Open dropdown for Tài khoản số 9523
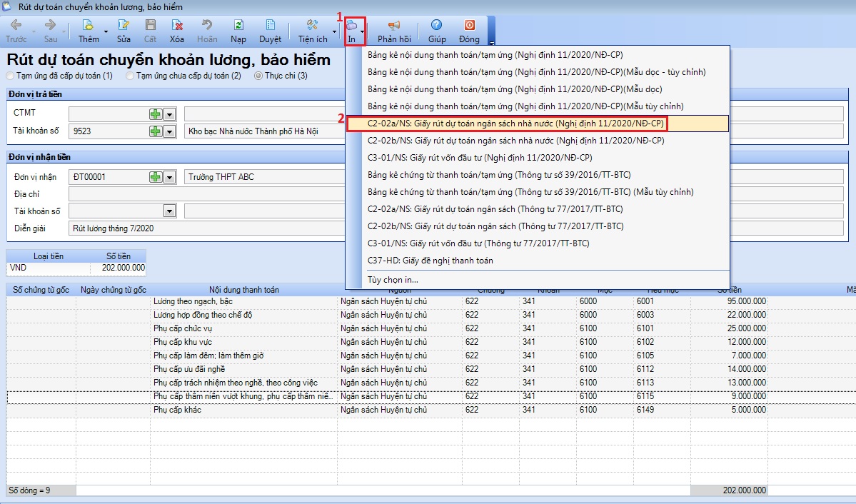Viewport: 856px width, 504px height. tap(170, 131)
